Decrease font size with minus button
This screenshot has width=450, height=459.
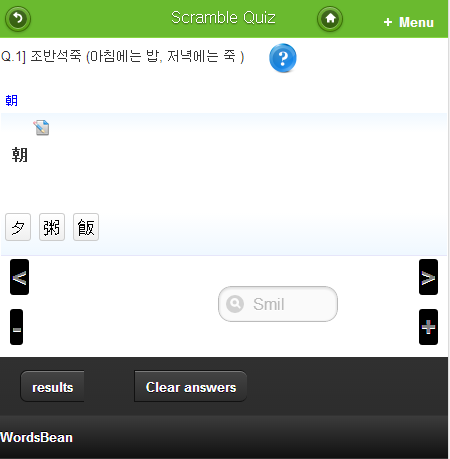coord(16,327)
